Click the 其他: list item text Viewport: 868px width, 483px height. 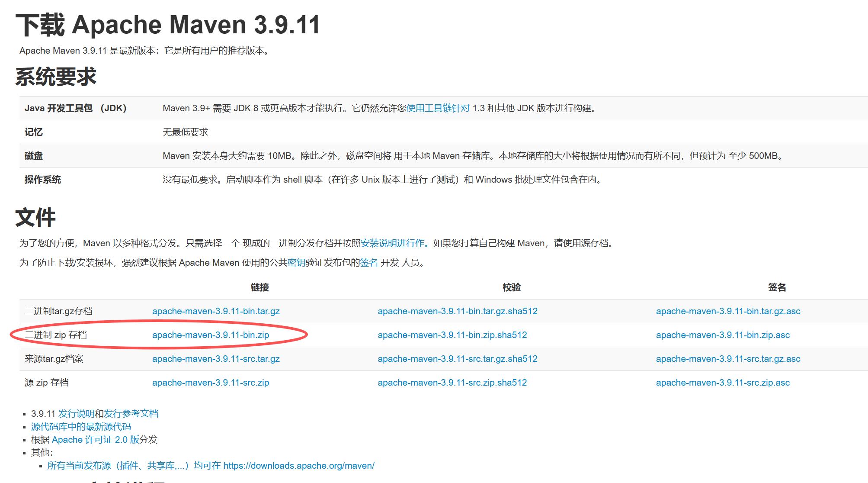pyautogui.click(x=42, y=453)
